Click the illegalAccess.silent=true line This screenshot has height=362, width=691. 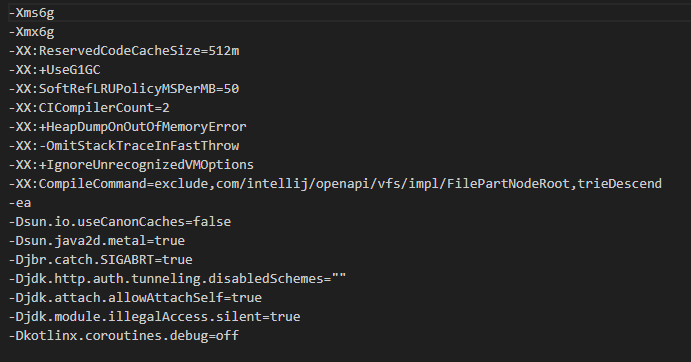pos(155,316)
